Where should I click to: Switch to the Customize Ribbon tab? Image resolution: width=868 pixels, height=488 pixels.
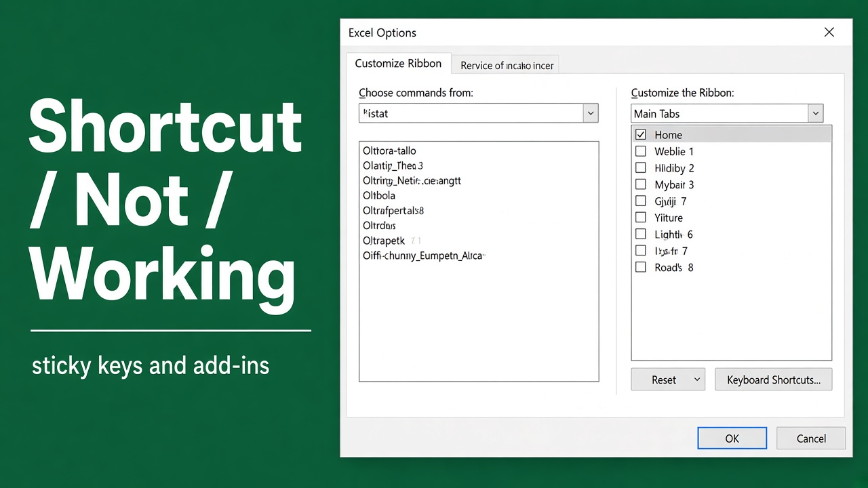click(x=398, y=64)
